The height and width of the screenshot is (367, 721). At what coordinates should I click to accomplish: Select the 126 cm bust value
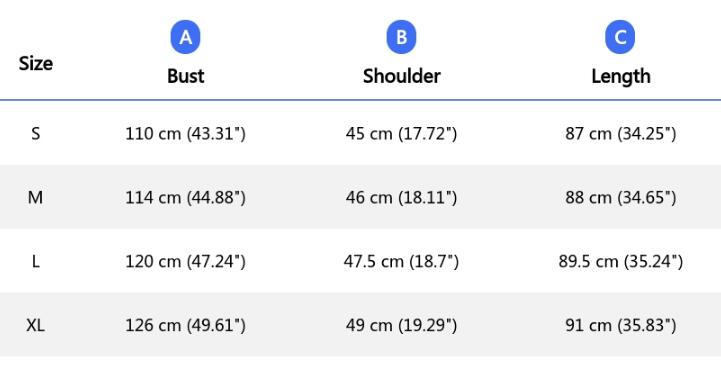[x=185, y=326]
